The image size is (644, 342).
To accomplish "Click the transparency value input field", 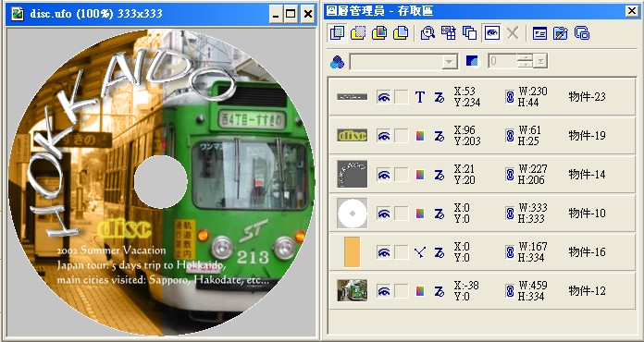I will tap(502, 62).
